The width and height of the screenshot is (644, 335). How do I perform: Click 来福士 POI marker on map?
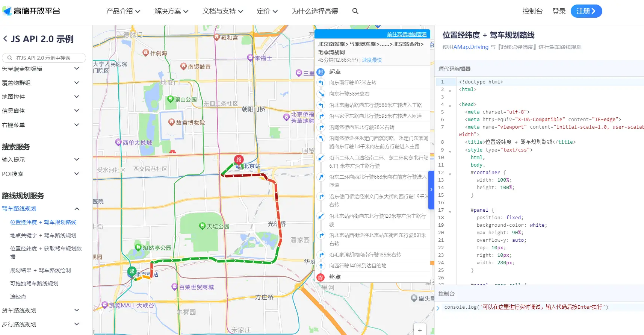pos(250,58)
